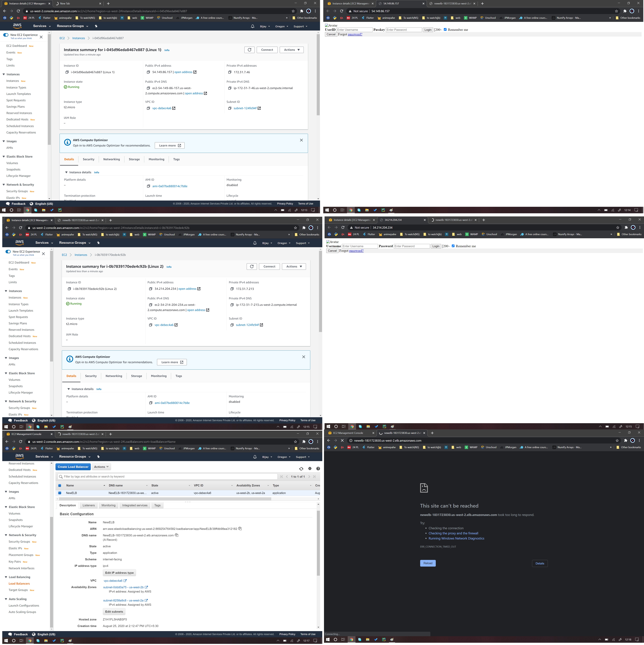Open load balancer table settings gear
The image size is (644, 645).
point(310,468)
